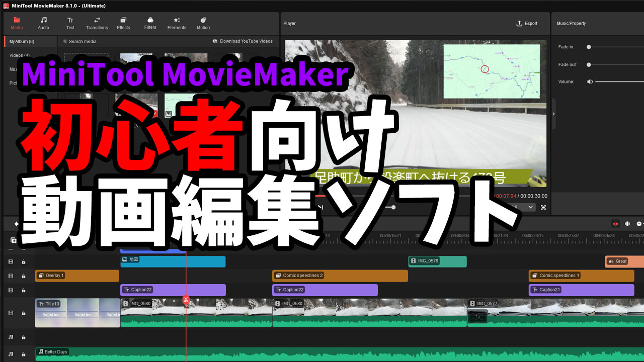Open the Filters panel
644x362 pixels.
(150, 23)
